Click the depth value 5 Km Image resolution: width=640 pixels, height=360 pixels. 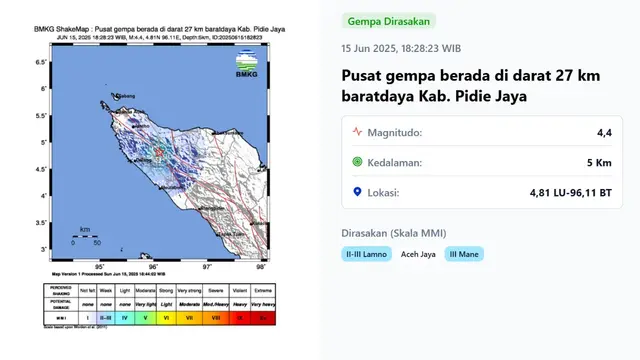(x=599, y=163)
